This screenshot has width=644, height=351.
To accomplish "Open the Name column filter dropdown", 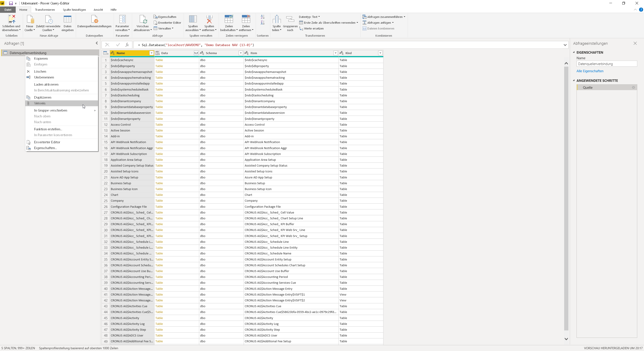I will pos(152,53).
